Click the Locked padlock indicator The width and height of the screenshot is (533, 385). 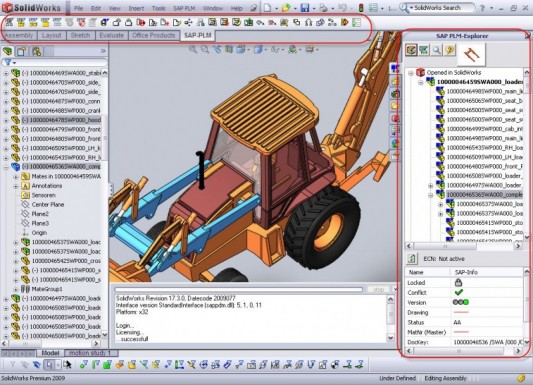[458, 282]
